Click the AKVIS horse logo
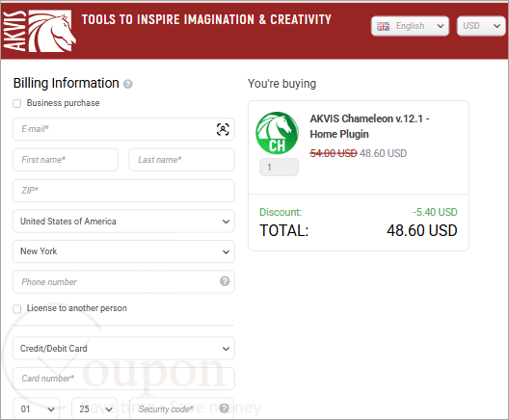This screenshot has width=509, height=420. (40, 31)
